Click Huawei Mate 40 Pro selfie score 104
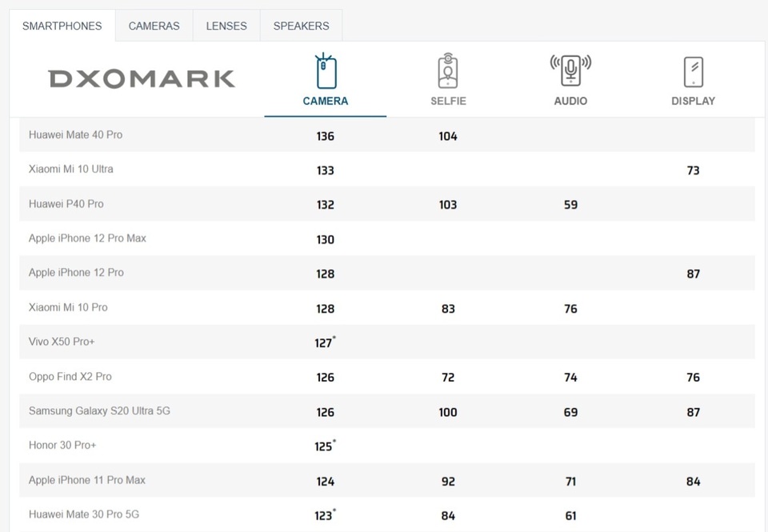The width and height of the screenshot is (768, 532). pyautogui.click(x=448, y=136)
